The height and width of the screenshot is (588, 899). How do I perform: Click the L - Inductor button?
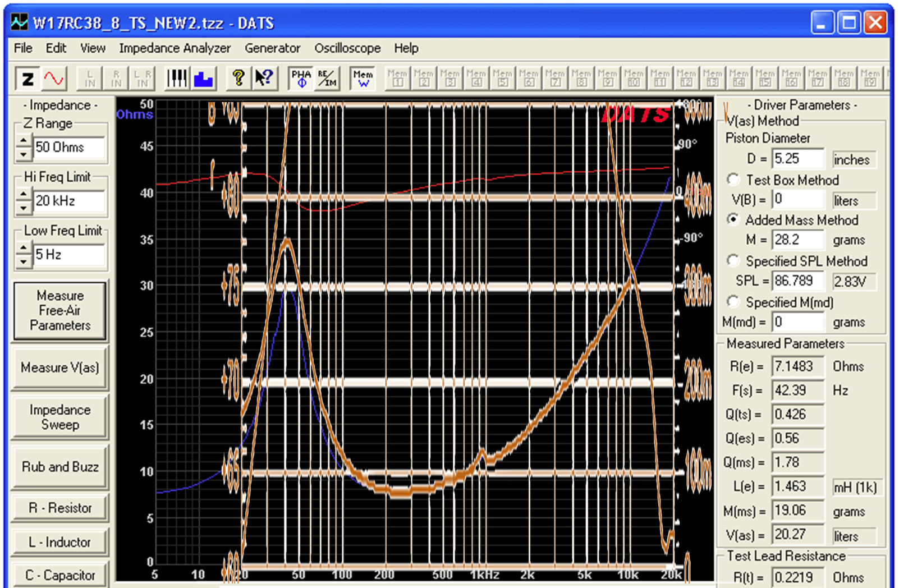point(60,542)
